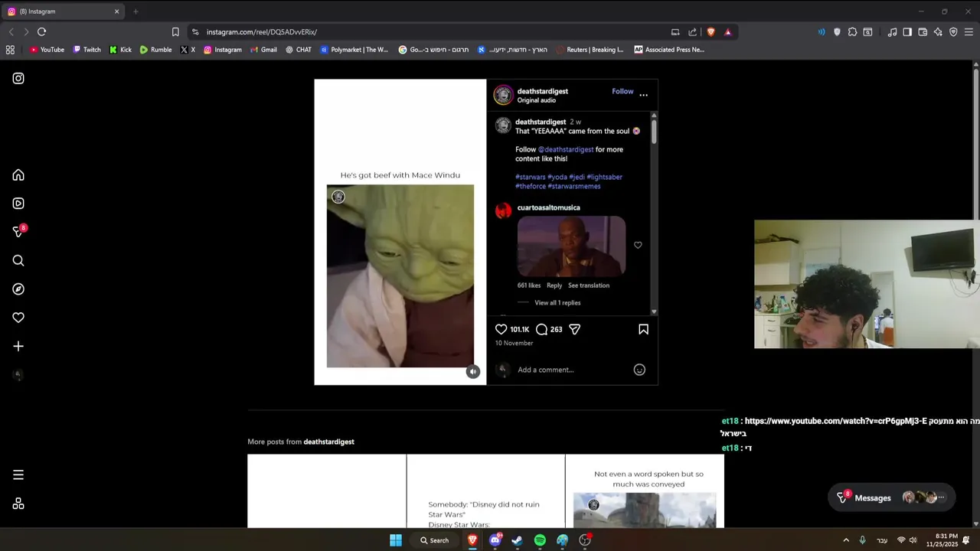Click the address bar URL
Screen dimensions: 980x551
pos(261,32)
